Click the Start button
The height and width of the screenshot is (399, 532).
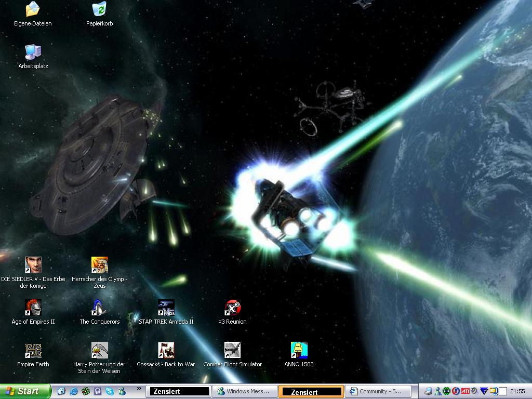pyautogui.click(x=25, y=391)
